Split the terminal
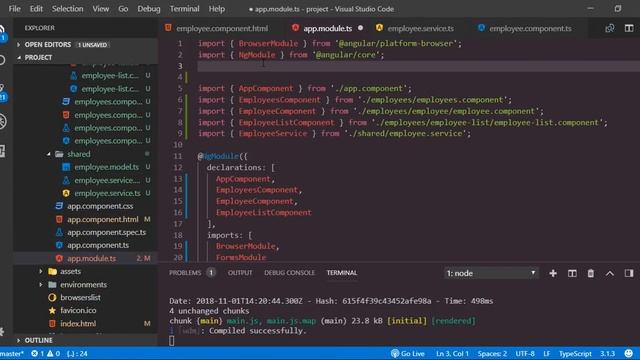 (572, 273)
